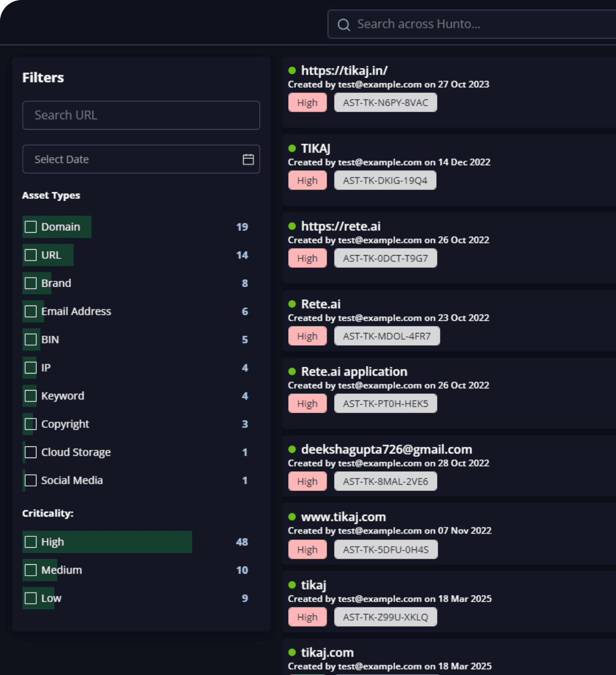Check the Domain asset type filter
616x675 pixels.
click(x=31, y=227)
